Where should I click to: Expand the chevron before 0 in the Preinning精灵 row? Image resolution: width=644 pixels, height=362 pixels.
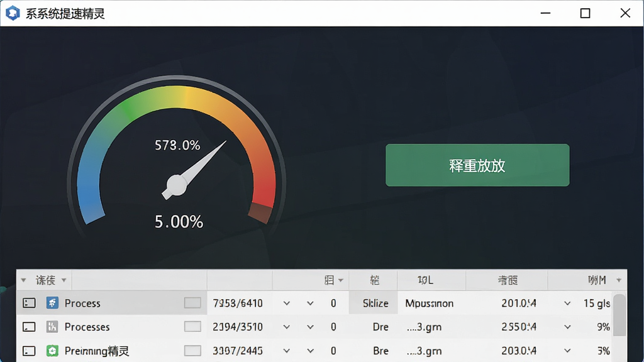pos(310,351)
